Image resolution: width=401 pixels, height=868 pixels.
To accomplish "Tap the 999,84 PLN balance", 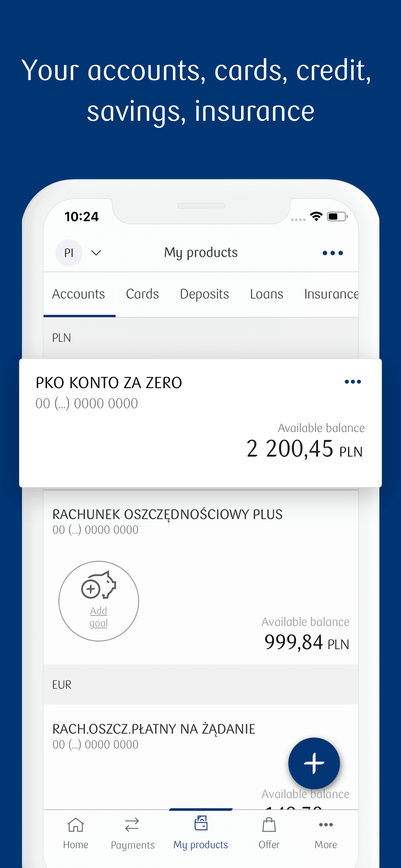I will pyautogui.click(x=306, y=642).
